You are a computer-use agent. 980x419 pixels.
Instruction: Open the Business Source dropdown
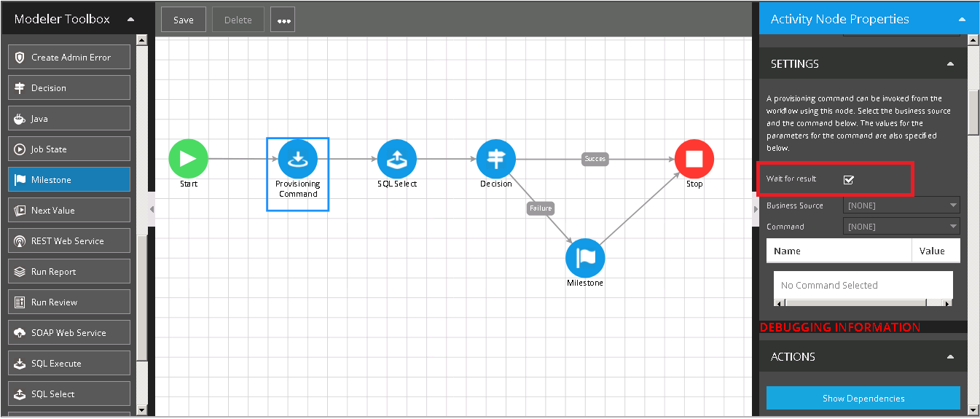901,205
